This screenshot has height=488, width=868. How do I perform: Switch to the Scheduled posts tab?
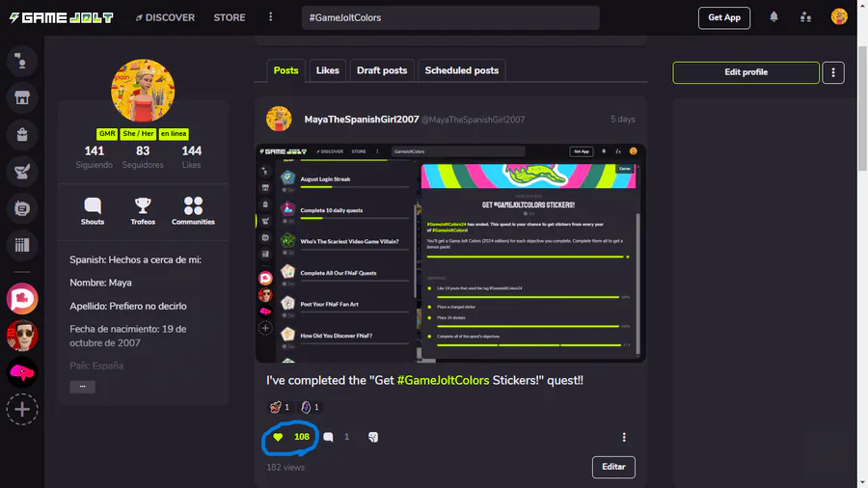[x=462, y=70]
